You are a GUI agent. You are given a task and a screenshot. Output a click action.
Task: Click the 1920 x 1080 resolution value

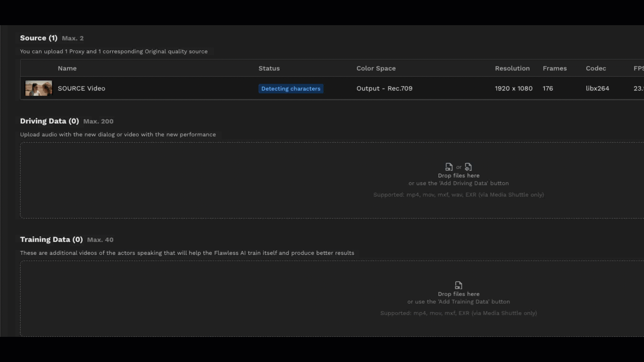pos(514,88)
